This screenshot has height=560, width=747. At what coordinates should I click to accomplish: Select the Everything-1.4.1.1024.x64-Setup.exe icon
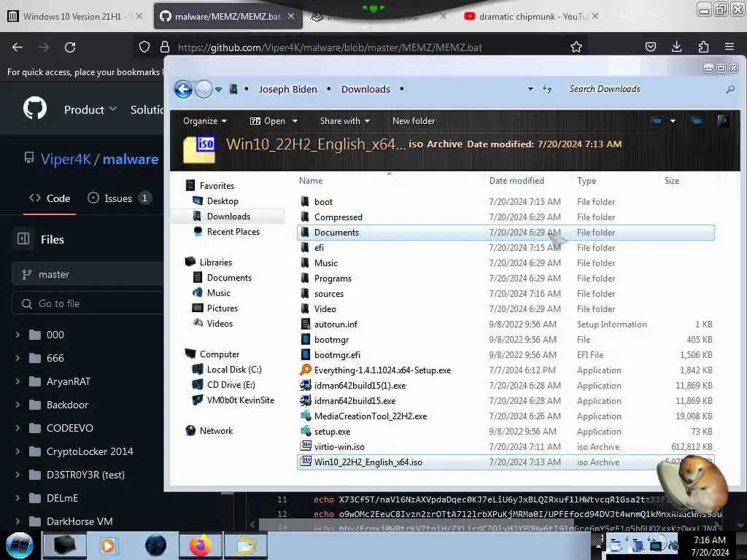tap(306, 370)
